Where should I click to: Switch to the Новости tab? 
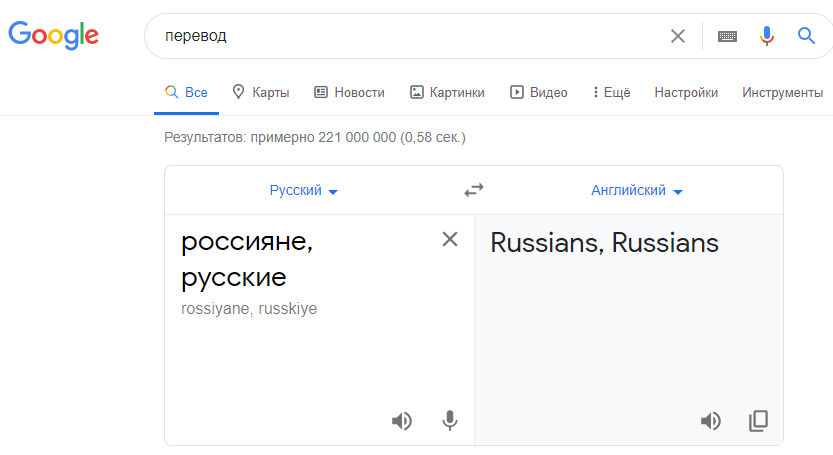350,92
